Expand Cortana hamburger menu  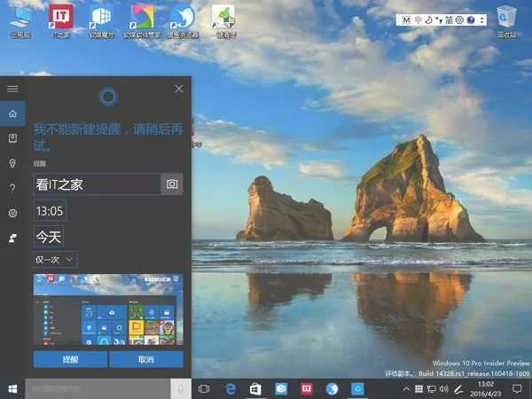[x=12, y=89]
